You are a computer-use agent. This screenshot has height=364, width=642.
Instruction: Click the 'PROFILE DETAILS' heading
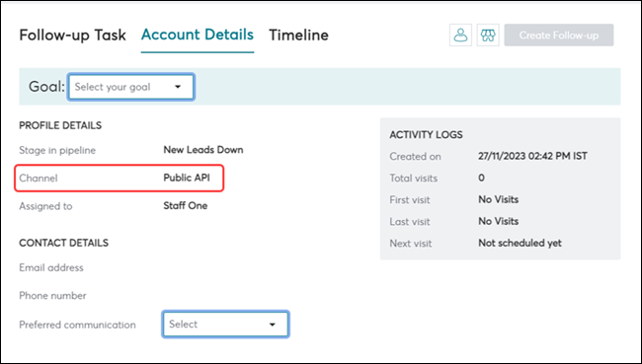coord(60,125)
